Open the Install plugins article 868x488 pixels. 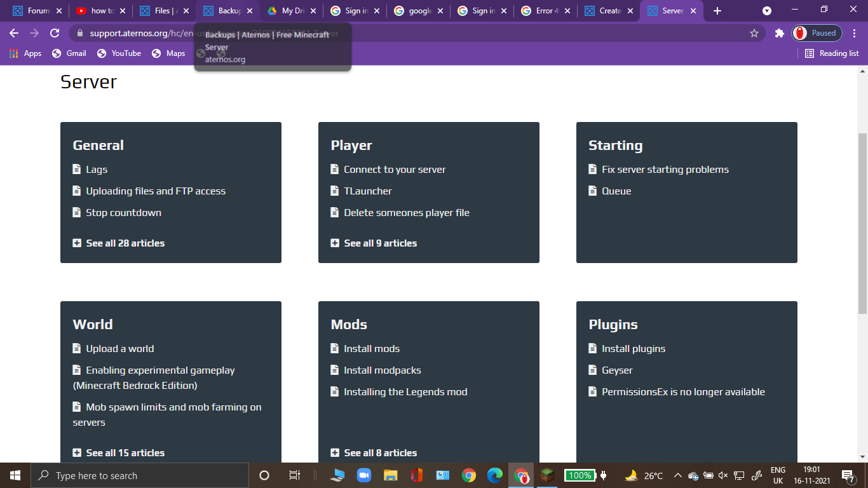pyautogui.click(x=634, y=349)
